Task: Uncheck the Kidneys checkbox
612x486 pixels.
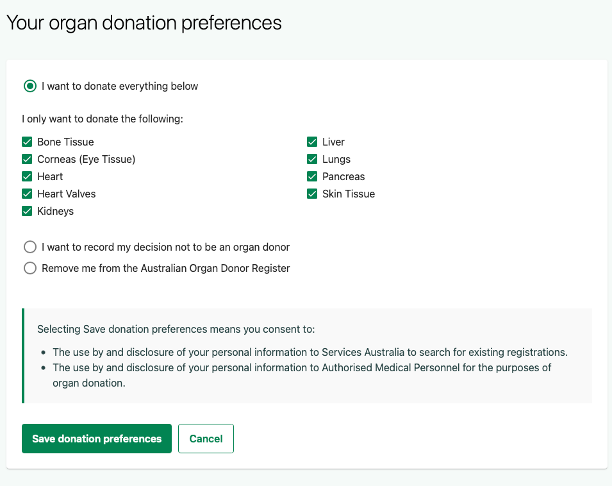Action: (27, 212)
